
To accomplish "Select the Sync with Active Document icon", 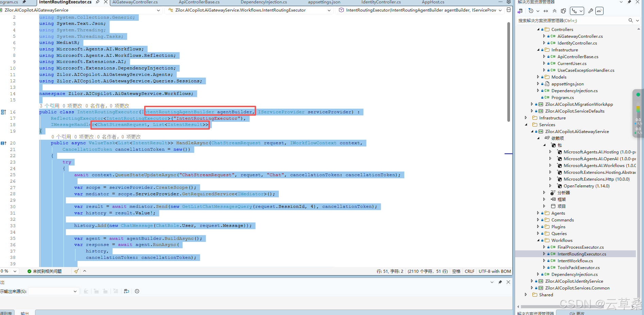I will tap(545, 11).
